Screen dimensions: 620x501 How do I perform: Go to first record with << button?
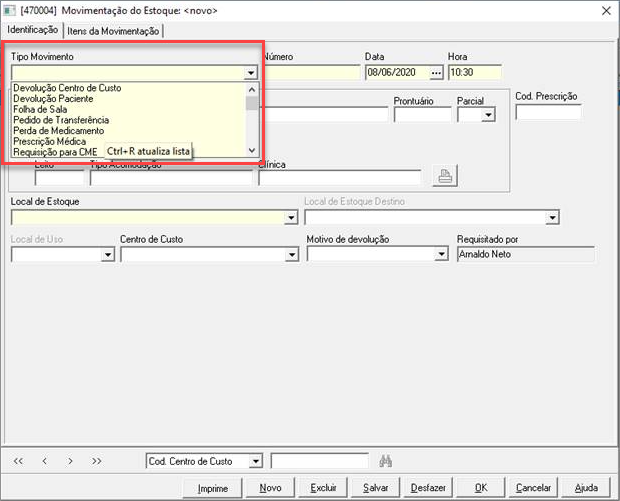pyautogui.click(x=18, y=461)
